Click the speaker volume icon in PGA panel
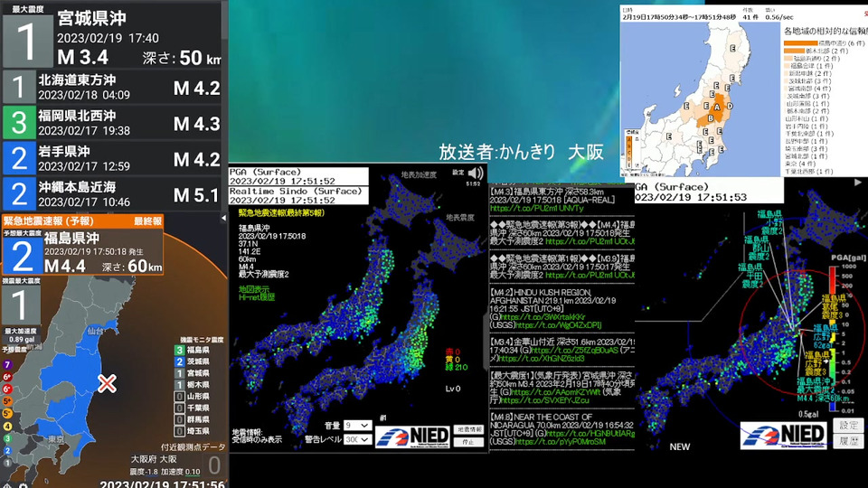 476,174
